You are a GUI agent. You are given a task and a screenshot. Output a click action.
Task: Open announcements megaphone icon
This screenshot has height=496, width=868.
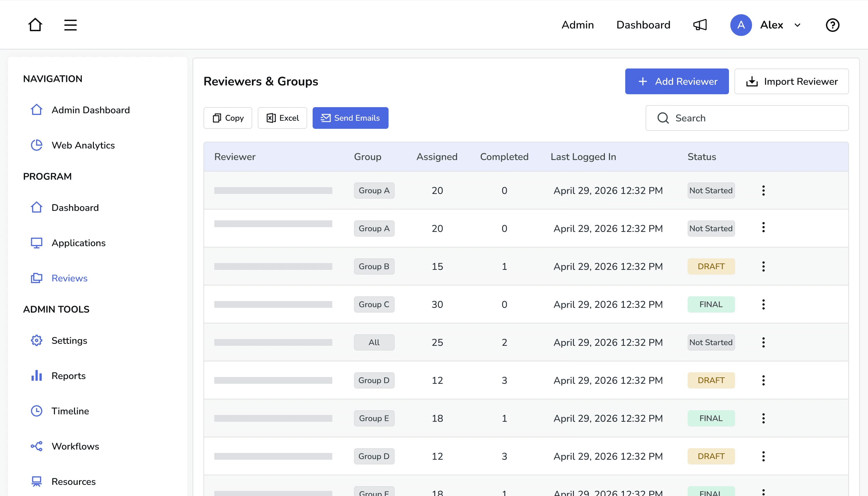700,25
